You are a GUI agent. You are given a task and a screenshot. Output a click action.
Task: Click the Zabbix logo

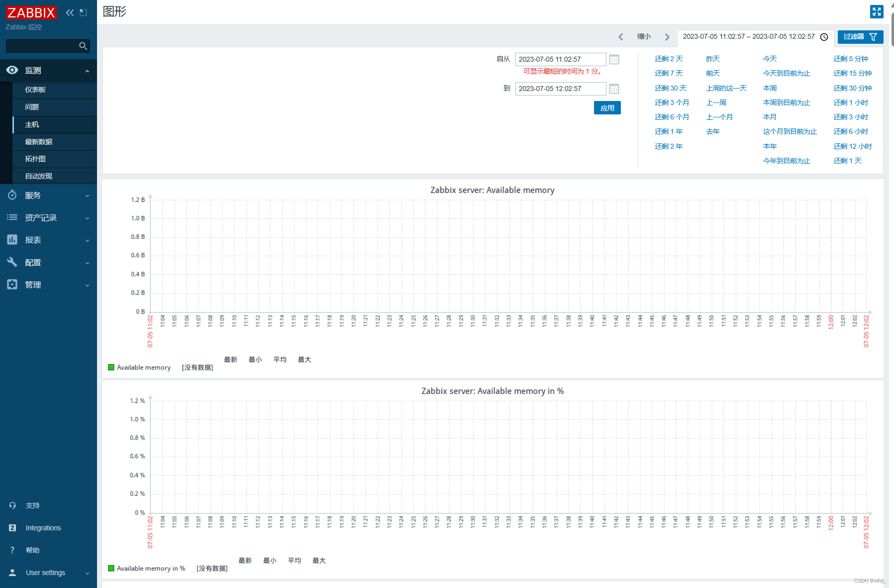click(x=31, y=12)
